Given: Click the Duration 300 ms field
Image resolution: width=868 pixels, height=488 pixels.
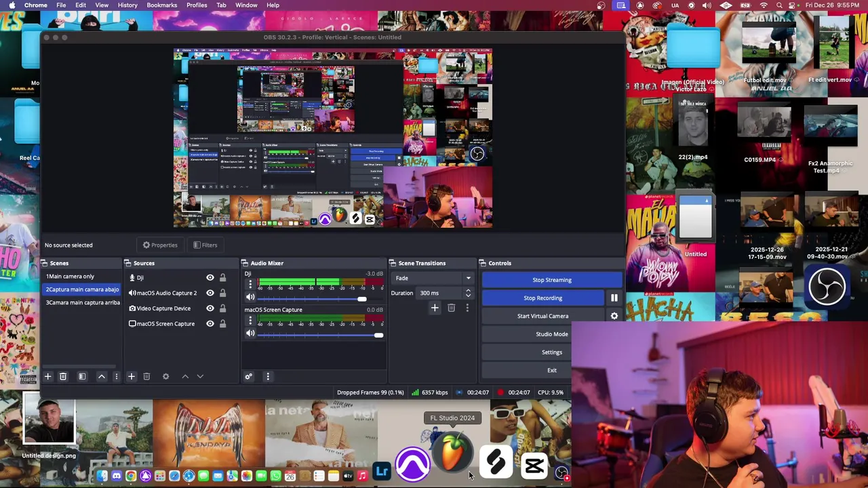Looking at the screenshot, I should click(439, 293).
